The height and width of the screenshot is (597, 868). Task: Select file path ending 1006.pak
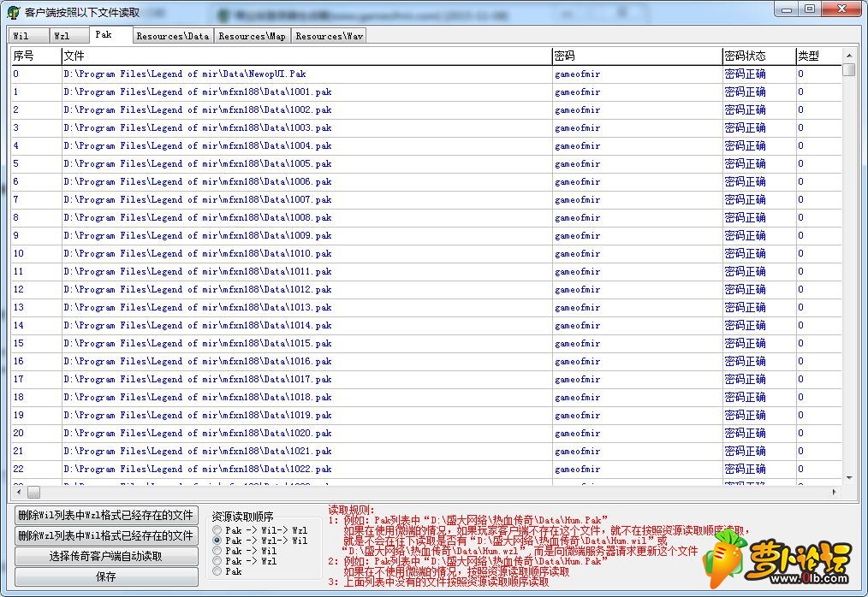[x=197, y=181]
